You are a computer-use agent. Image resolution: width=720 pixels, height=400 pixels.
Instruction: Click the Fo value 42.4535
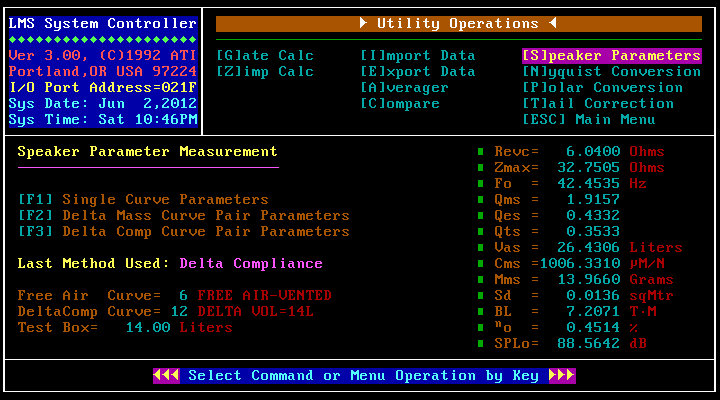tap(589, 184)
